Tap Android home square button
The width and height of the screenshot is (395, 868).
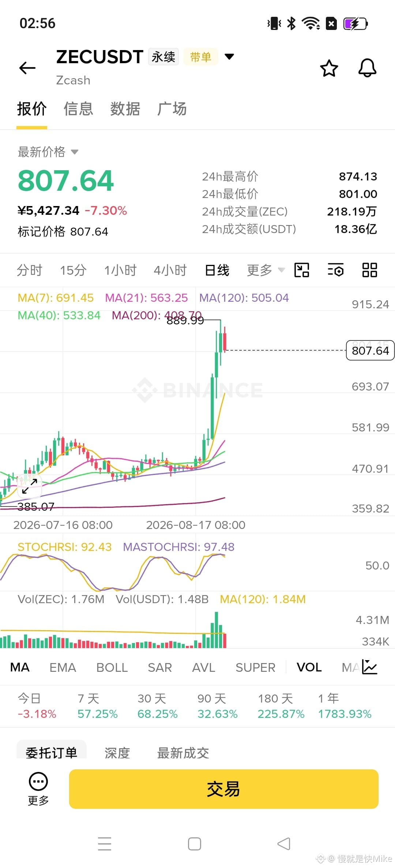(x=195, y=844)
